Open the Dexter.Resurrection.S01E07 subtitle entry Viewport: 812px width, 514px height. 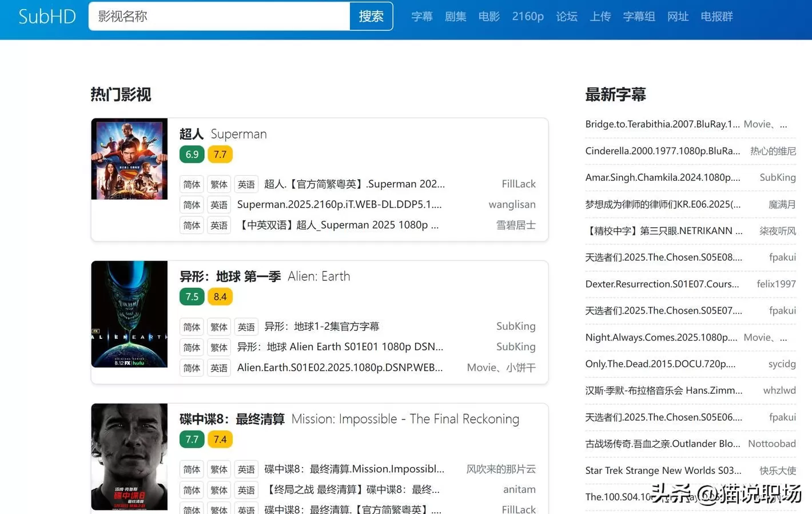click(x=662, y=284)
